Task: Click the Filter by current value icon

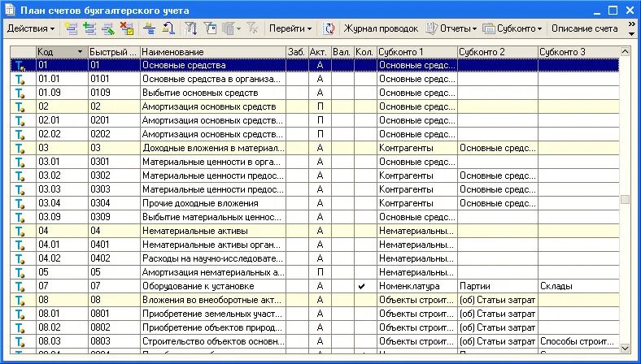Action: click(x=210, y=28)
